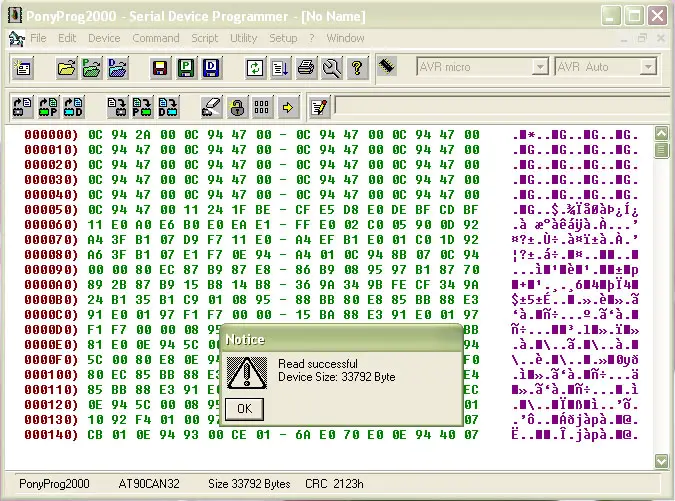Open the Device menu
The image size is (675, 501).
point(104,38)
